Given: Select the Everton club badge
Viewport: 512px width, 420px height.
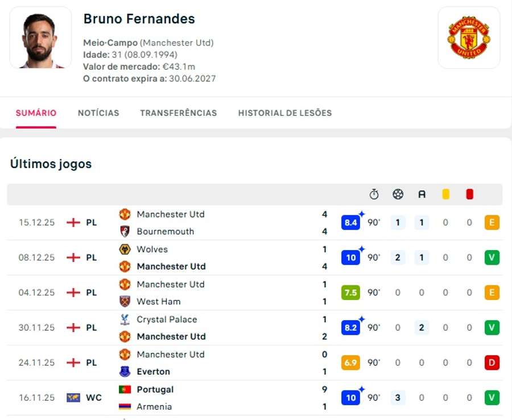Looking at the screenshot, I should 126,371.
